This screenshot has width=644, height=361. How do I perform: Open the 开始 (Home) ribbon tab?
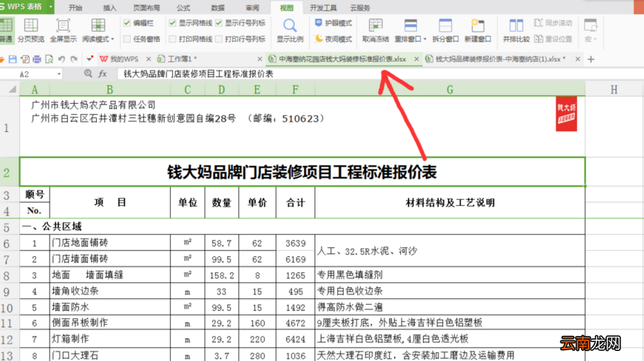coord(75,8)
